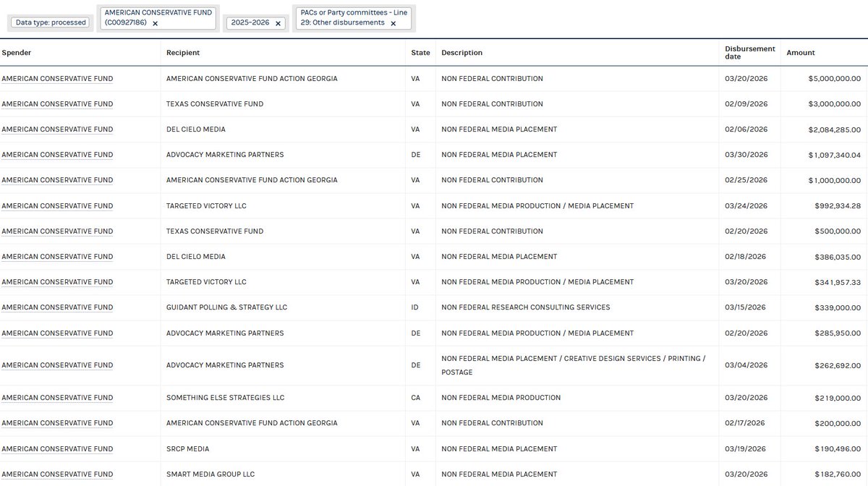Click the $190,496.00 amount cell

838,448
